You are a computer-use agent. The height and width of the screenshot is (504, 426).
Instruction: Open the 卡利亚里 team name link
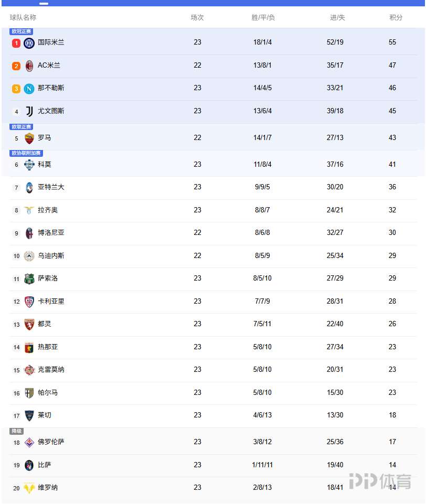coord(51,301)
